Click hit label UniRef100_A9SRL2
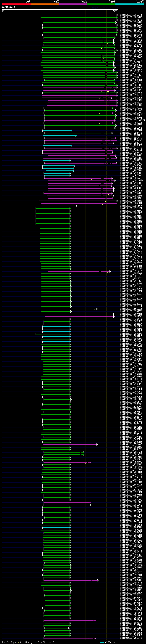The height and width of the screenshot is (644, 146). [131, 88]
